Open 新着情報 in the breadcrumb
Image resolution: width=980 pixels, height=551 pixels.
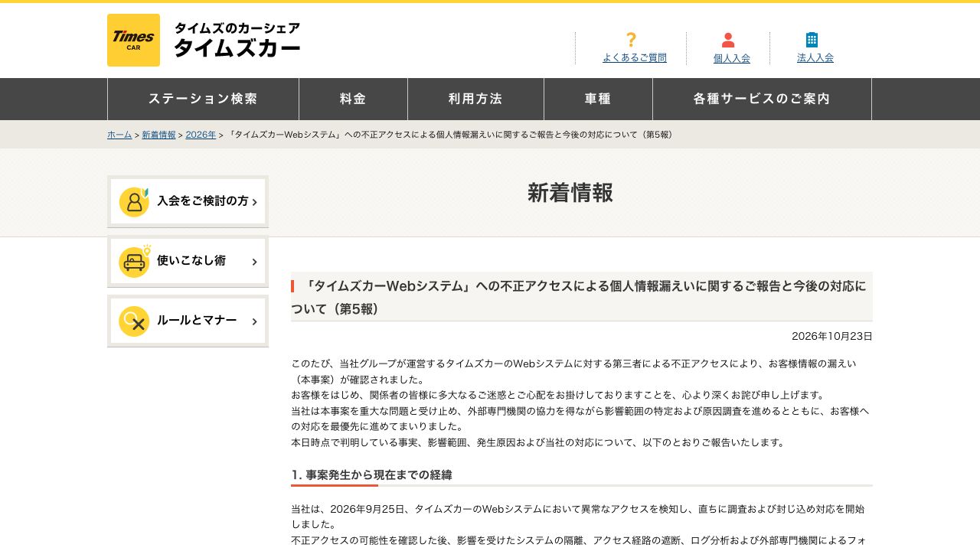158,135
